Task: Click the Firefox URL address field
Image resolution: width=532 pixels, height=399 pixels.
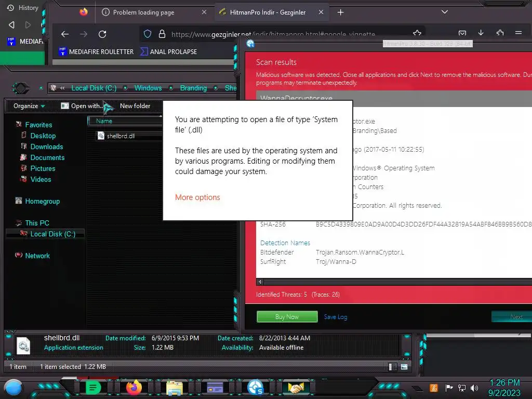Action: [x=273, y=34]
